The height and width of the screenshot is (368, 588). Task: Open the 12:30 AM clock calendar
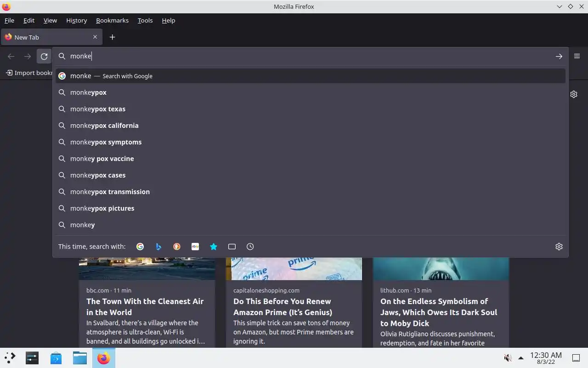point(546,358)
